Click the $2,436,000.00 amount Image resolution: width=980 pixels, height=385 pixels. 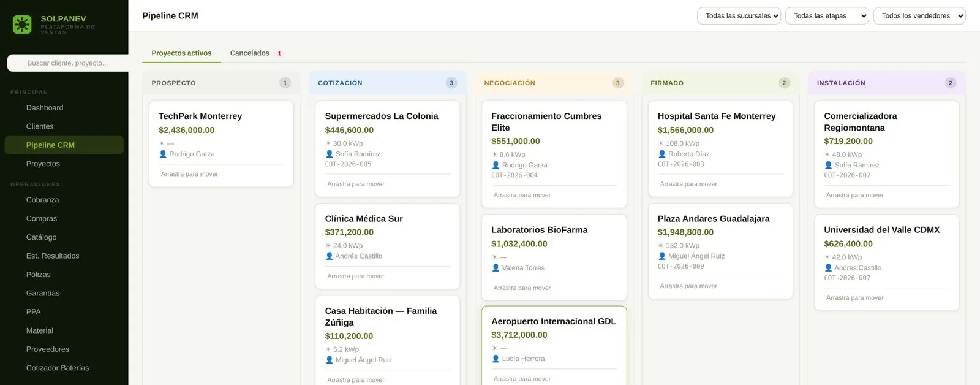pyautogui.click(x=187, y=130)
